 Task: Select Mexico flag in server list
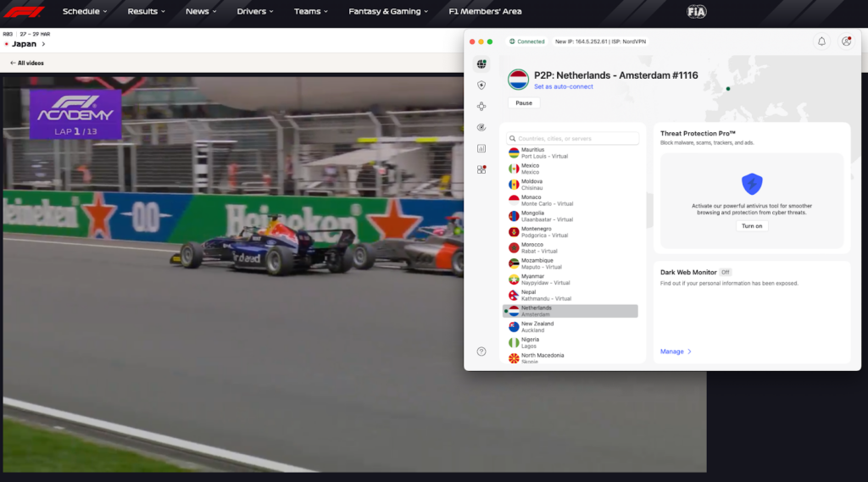514,169
